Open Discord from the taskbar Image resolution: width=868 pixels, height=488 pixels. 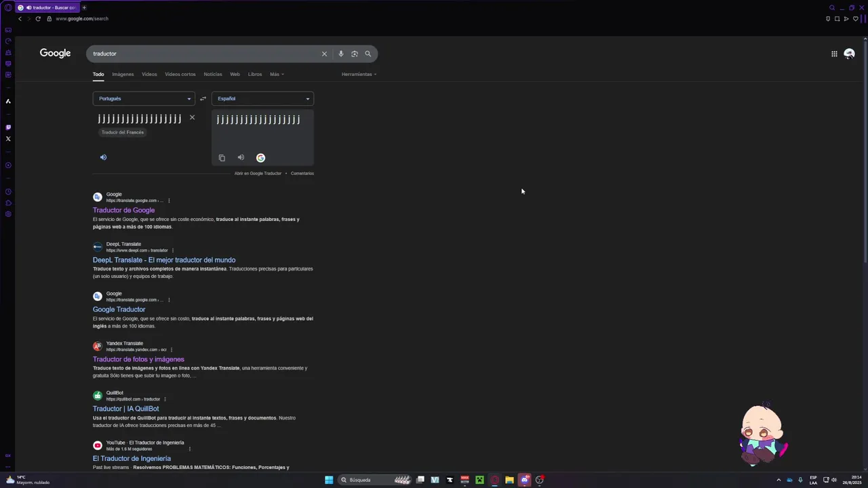click(x=524, y=480)
